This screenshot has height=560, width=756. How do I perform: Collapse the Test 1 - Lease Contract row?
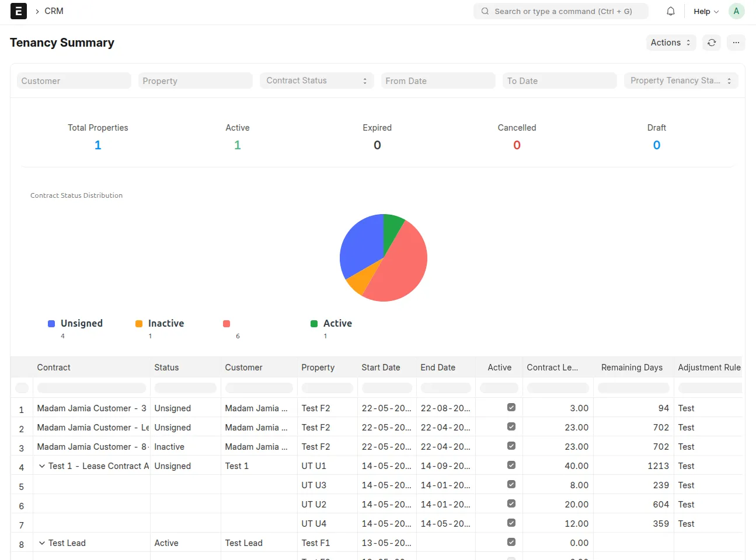(x=42, y=466)
